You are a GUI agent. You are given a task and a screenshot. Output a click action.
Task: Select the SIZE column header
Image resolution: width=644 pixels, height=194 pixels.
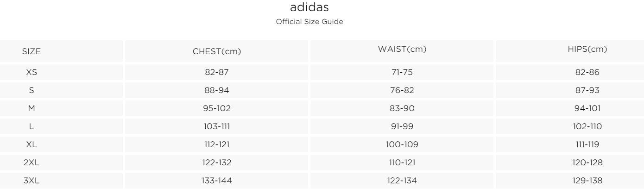(32, 52)
